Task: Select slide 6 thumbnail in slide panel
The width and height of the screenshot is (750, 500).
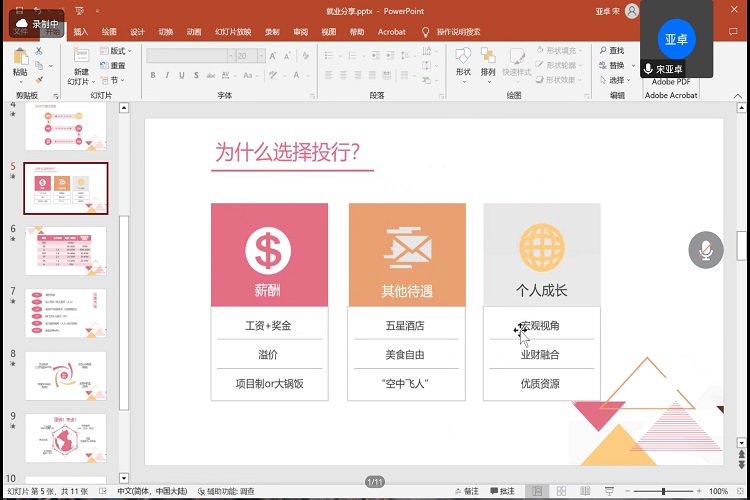Action: point(65,250)
